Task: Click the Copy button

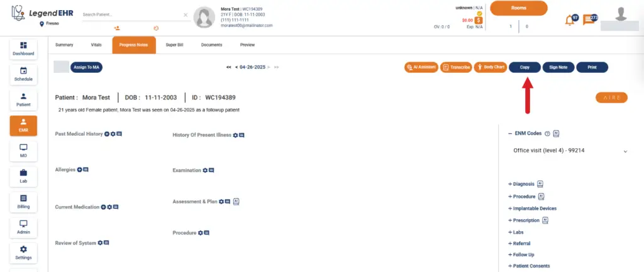Action: point(525,67)
